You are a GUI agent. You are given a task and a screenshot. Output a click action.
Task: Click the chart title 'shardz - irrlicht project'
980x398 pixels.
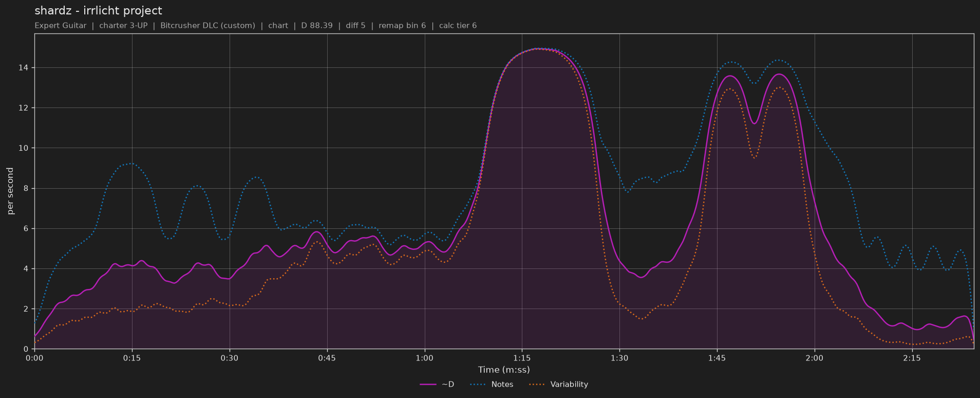pos(98,11)
